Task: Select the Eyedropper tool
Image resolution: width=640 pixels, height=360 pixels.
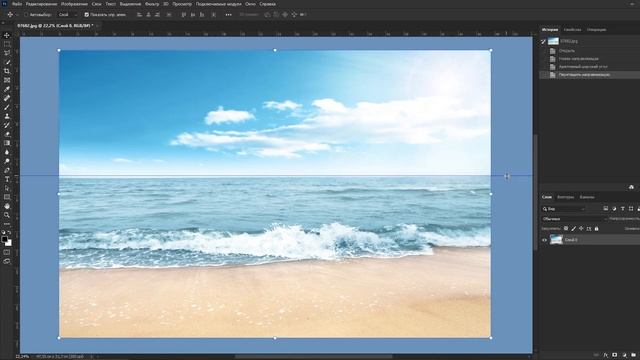Action: [7, 89]
